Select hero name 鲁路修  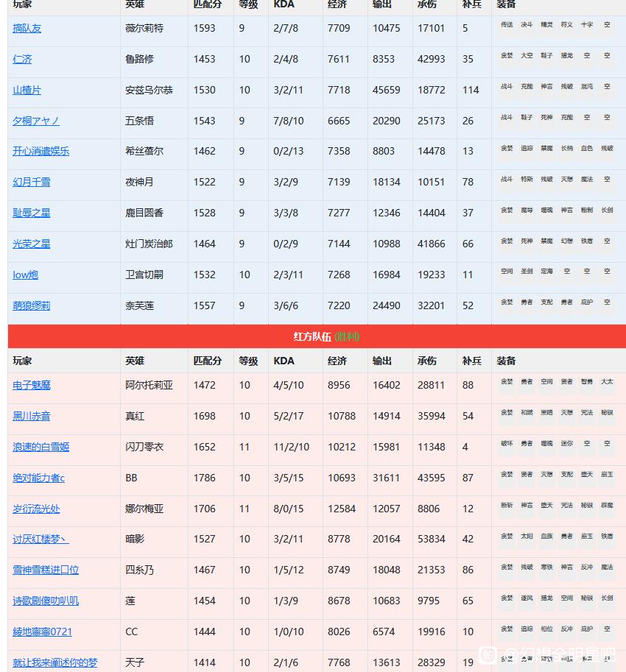pyautogui.click(x=140, y=59)
